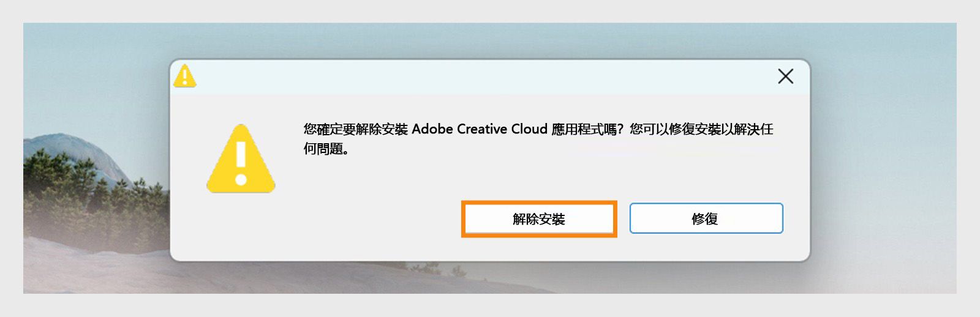Click the small warning icon in title bar
Screen dimensions: 980x317
(184, 76)
